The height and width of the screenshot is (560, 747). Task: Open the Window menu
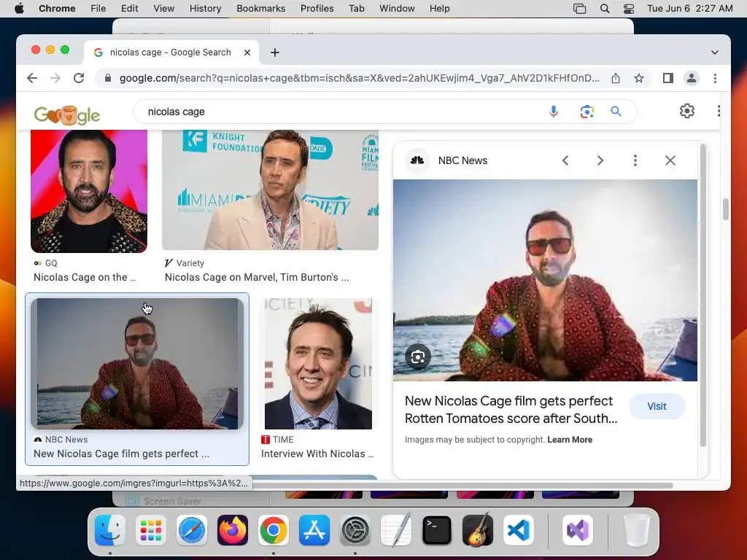tap(397, 9)
